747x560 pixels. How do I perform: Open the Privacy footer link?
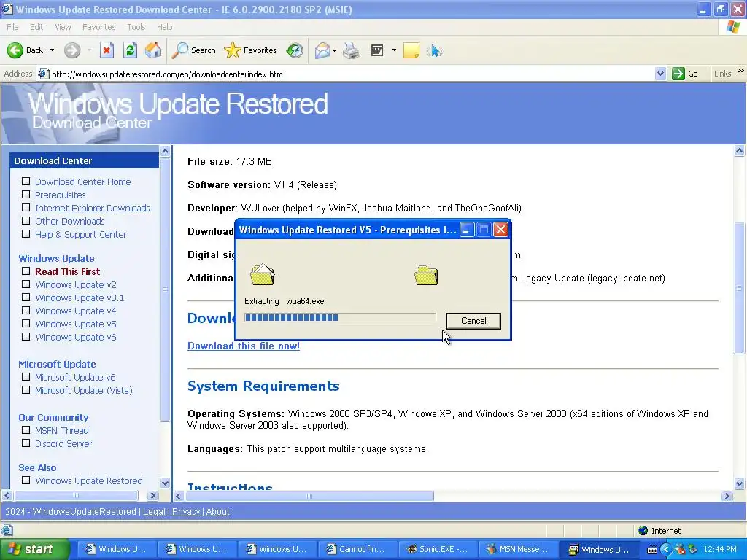pyautogui.click(x=186, y=511)
